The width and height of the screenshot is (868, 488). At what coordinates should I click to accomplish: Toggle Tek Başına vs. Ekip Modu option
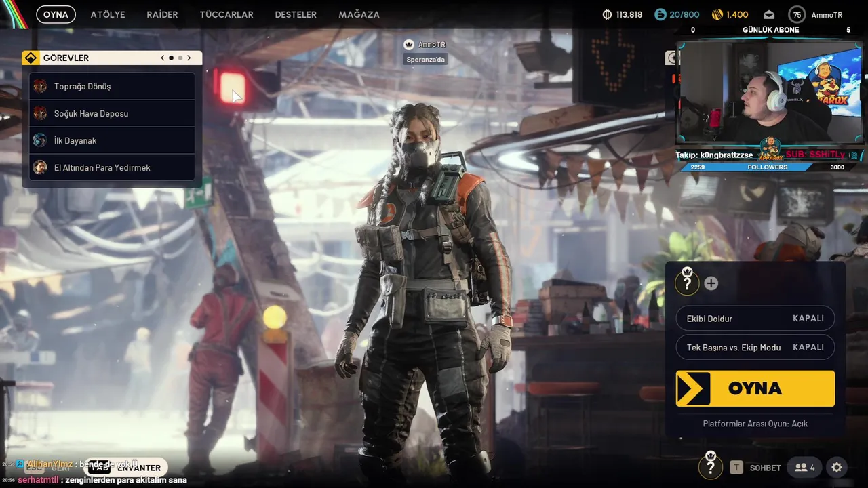(x=755, y=347)
